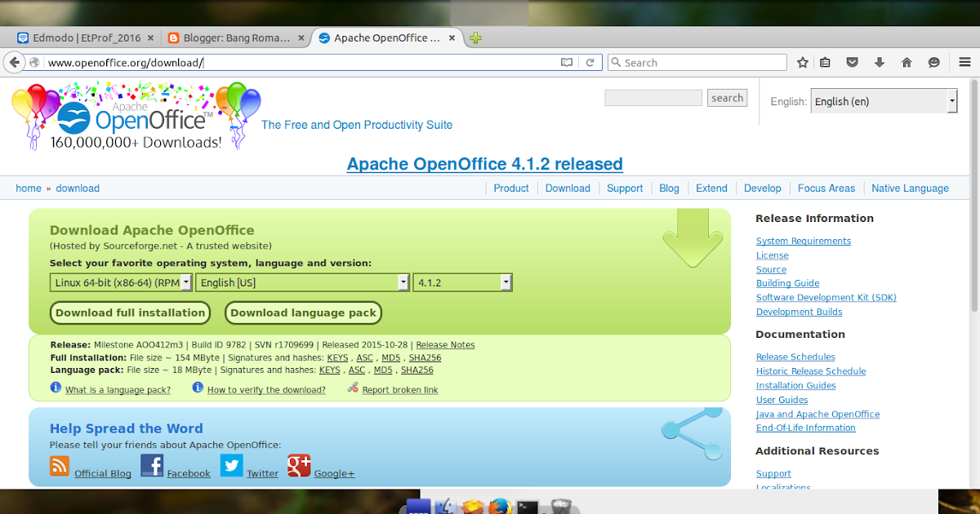
Task: Select the Apache OpenOffice browser tab
Action: 386,38
